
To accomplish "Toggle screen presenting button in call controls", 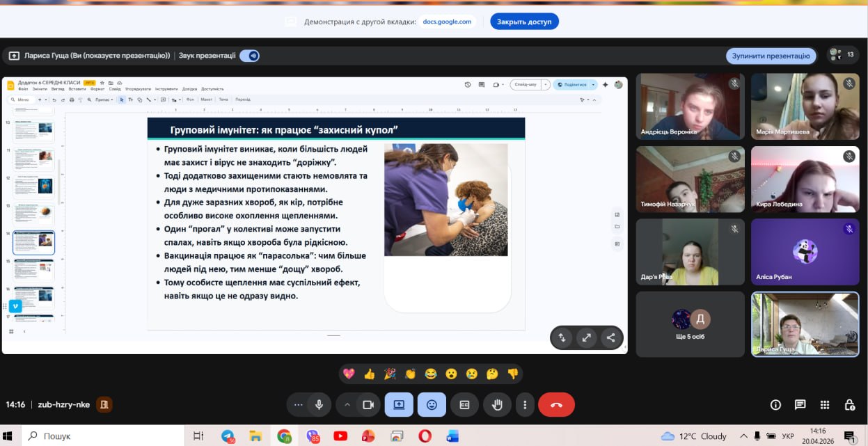I will pyautogui.click(x=399, y=404).
